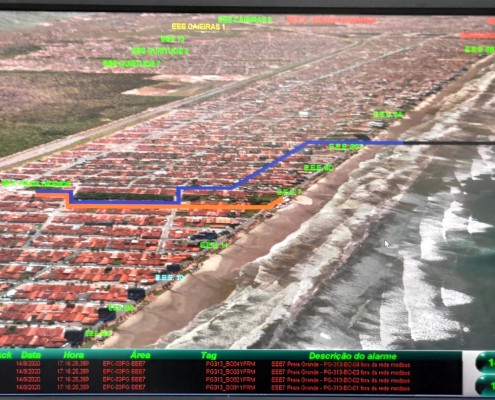Open the E.E.E. 7 station near beach
495x400 pixels.
pos(289,192)
